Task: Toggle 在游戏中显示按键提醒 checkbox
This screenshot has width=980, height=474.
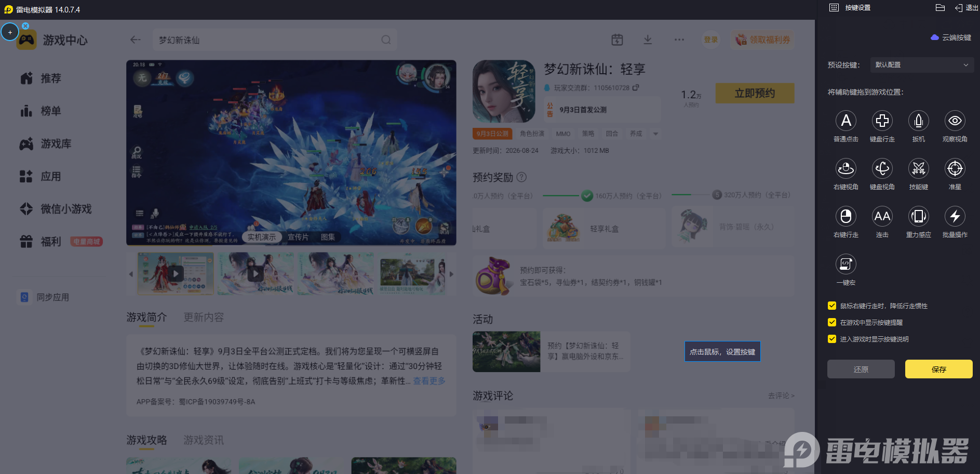Action: pyautogui.click(x=832, y=322)
